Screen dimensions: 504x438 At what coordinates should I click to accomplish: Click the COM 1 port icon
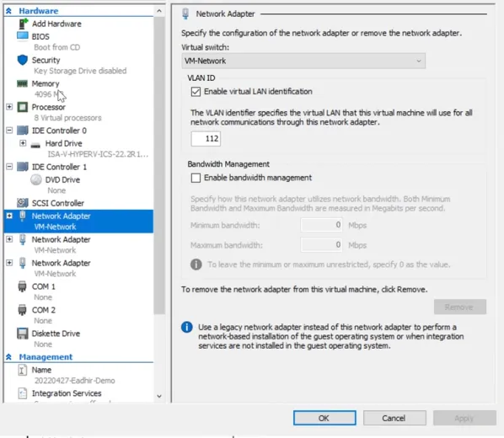[x=22, y=286]
